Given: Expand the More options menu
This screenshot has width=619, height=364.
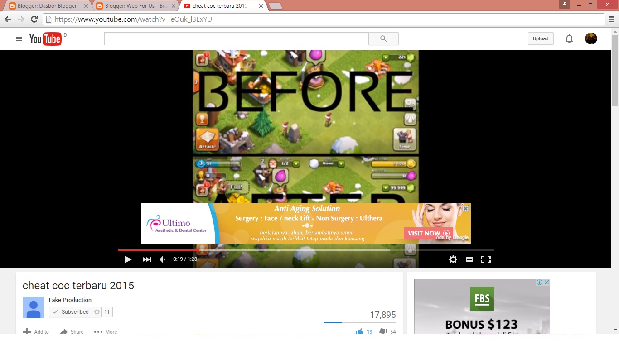Looking at the screenshot, I should (x=106, y=332).
